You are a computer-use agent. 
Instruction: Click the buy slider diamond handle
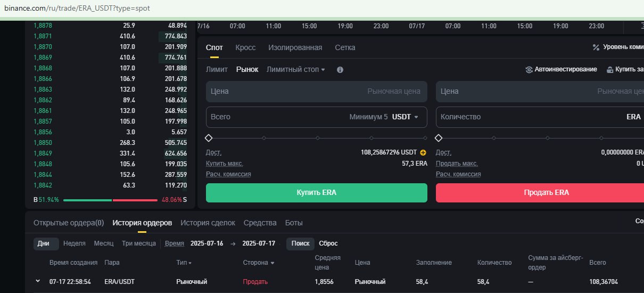(209, 138)
